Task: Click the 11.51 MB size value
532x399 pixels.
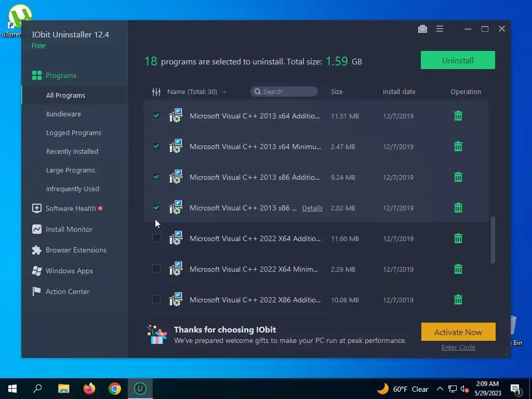Action: pyautogui.click(x=345, y=116)
